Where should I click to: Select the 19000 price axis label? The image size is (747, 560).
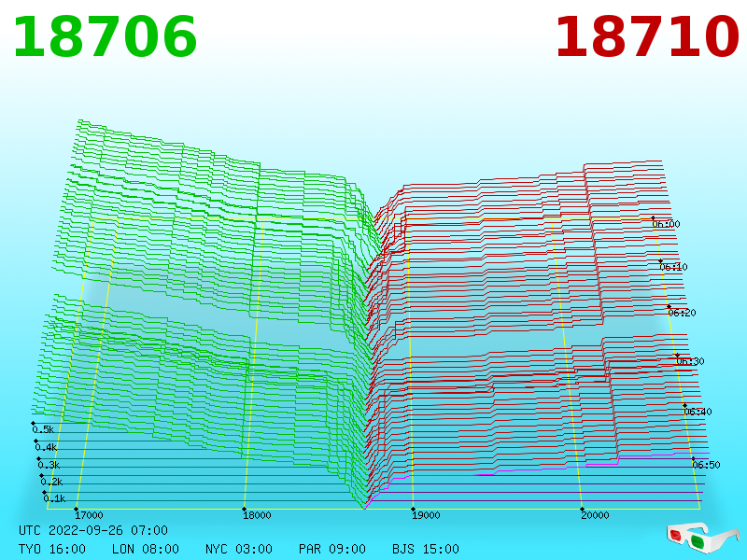click(x=426, y=515)
